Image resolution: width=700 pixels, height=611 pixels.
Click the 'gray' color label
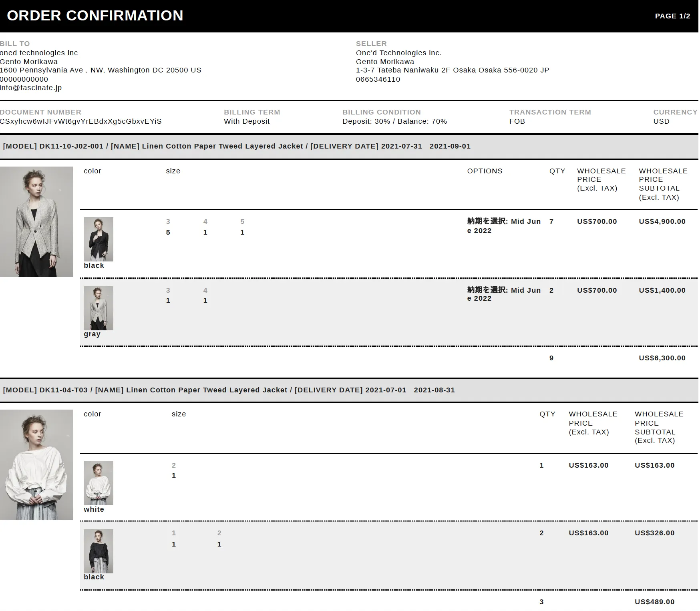click(92, 334)
